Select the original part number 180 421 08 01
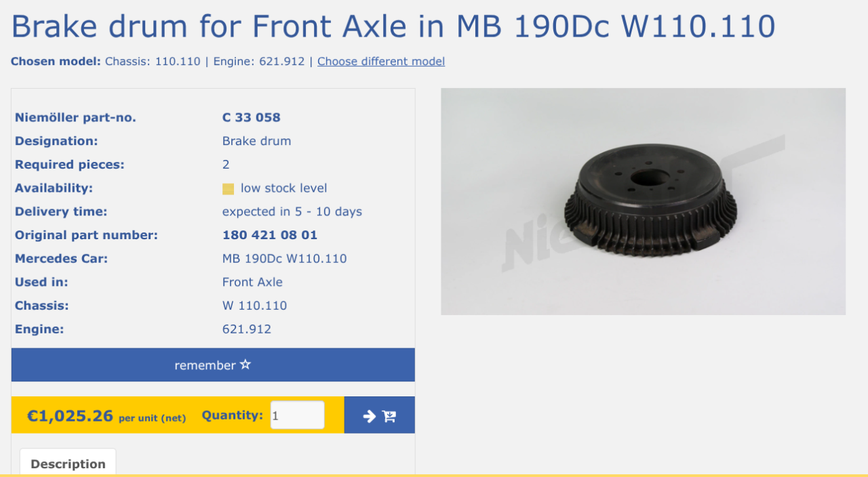 click(x=270, y=236)
